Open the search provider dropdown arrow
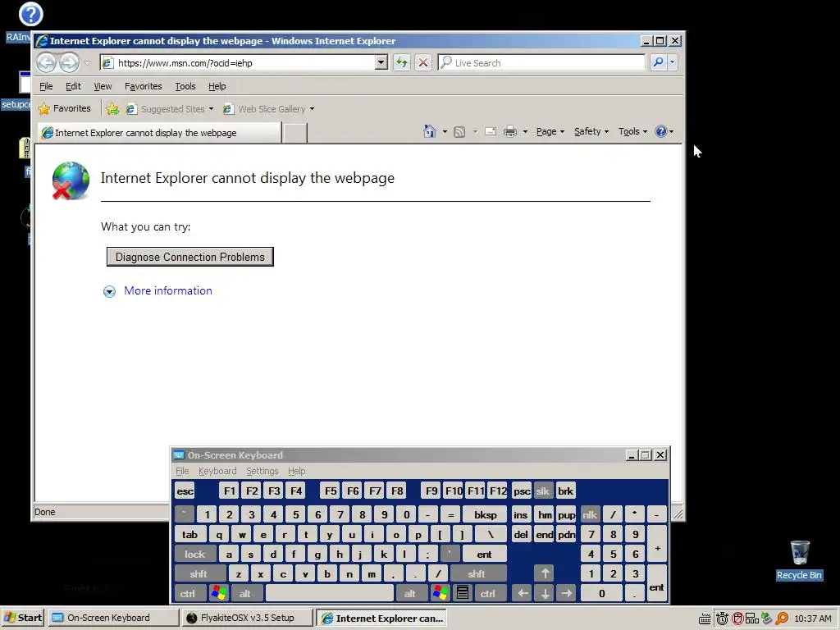 pyautogui.click(x=672, y=62)
